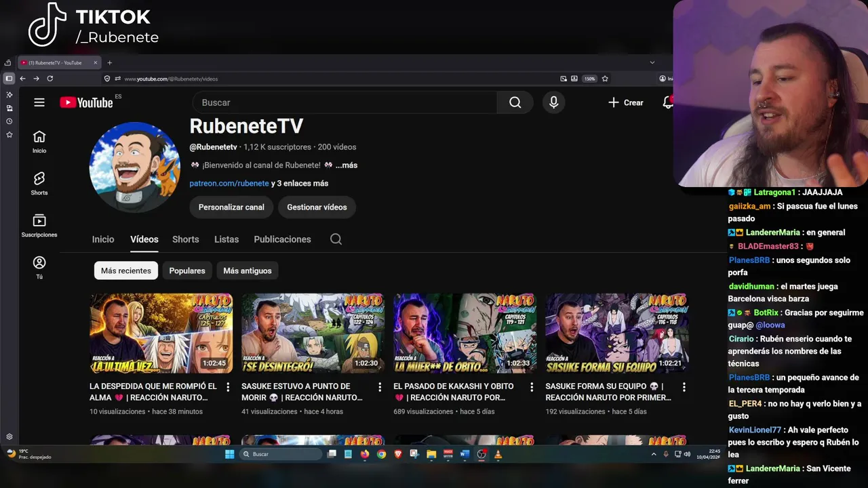868x488 pixels.
Task: Open Suscripciones in the sidebar
Action: [39, 226]
